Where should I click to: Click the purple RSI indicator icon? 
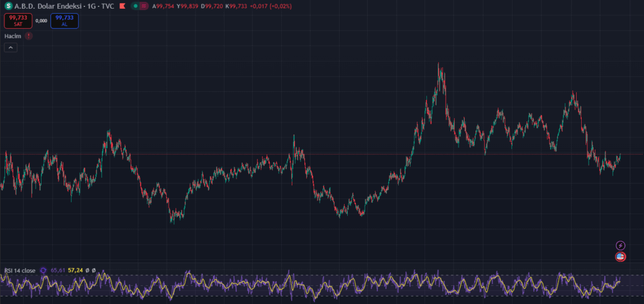(43, 270)
